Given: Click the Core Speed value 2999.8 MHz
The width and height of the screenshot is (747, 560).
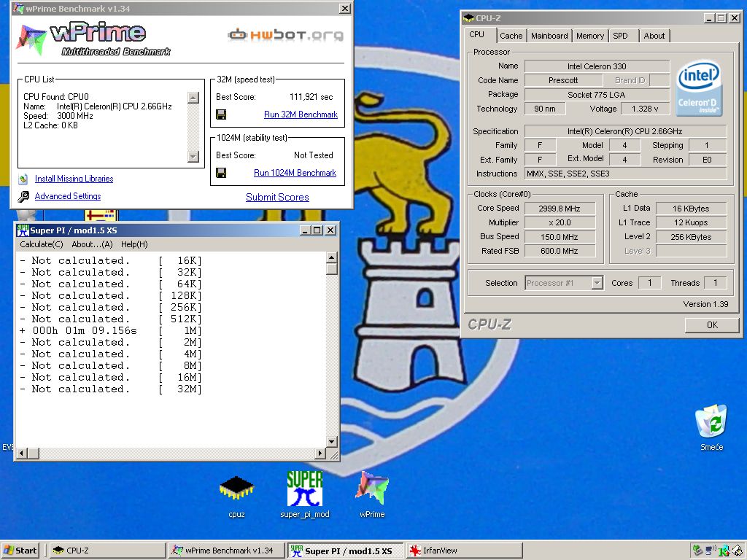Looking at the screenshot, I should pyautogui.click(x=560, y=209).
